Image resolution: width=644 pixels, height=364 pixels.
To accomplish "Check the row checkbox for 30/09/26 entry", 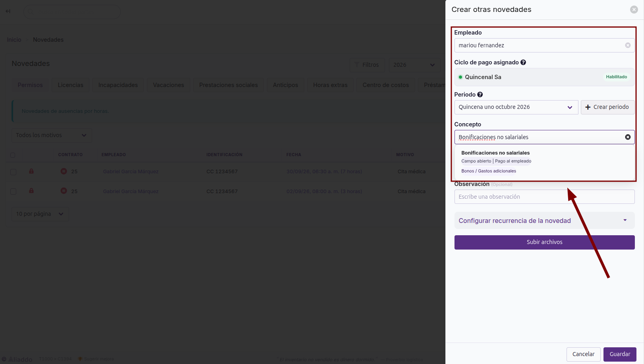I will point(13,172).
